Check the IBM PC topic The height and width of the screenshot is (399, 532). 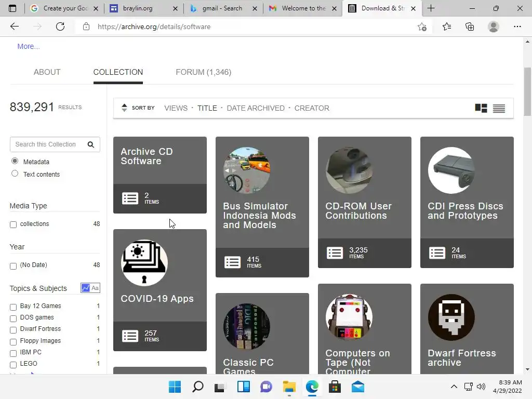[13, 353]
